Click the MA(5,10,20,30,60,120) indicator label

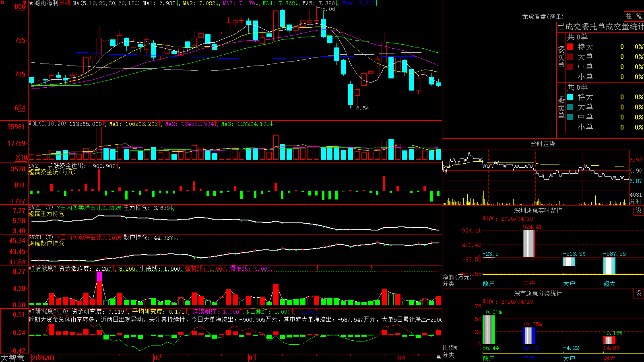(106, 3)
